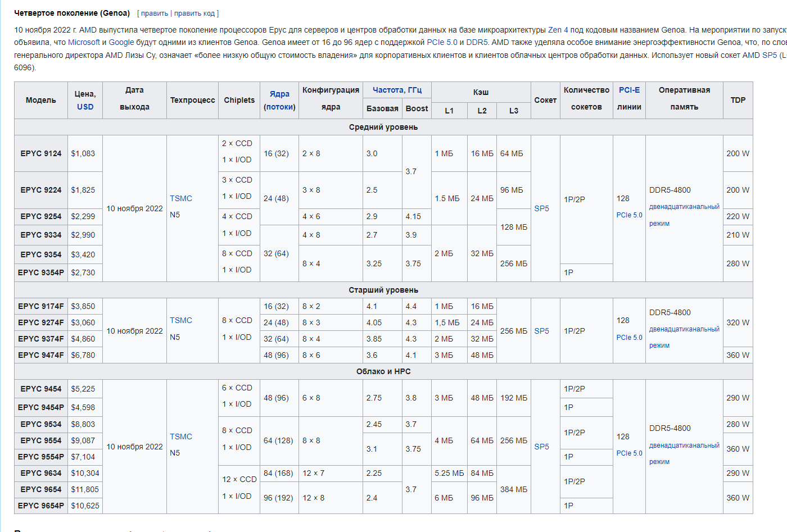Click the «Модель» column header

(41, 100)
